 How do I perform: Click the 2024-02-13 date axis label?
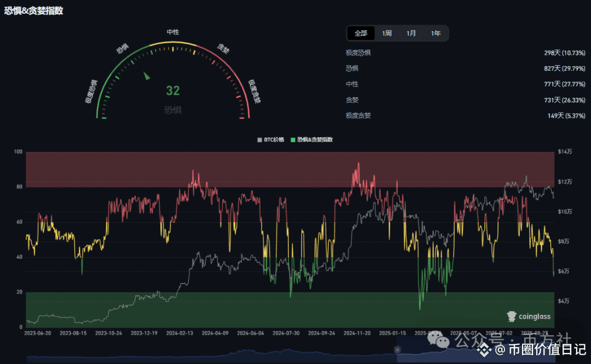[181, 332]
